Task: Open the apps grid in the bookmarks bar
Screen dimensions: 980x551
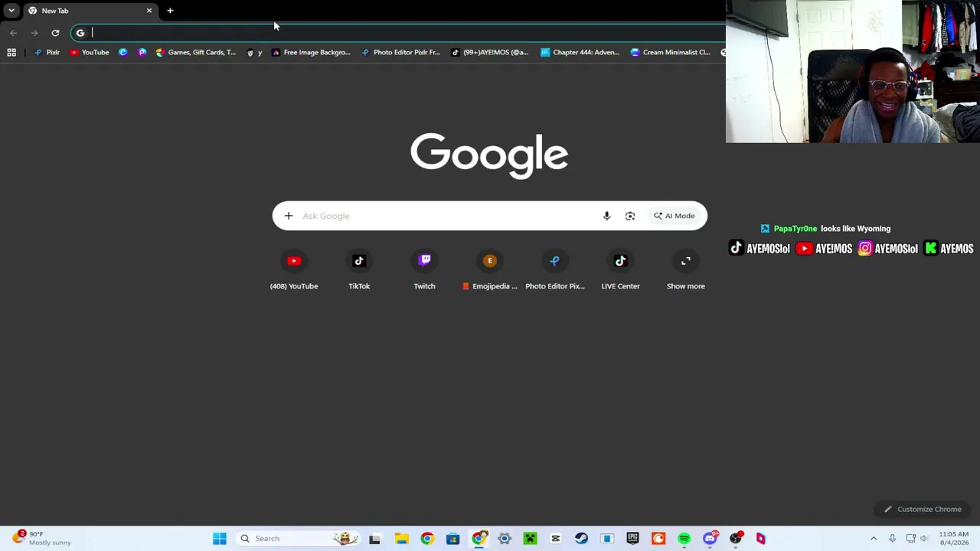Action: pos(11,52)
